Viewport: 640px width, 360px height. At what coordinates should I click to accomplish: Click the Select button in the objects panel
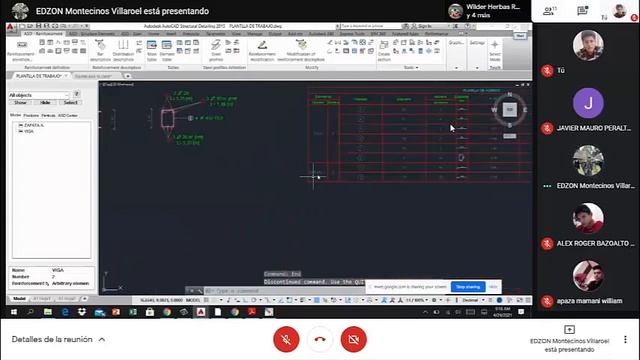pos(70,102)
